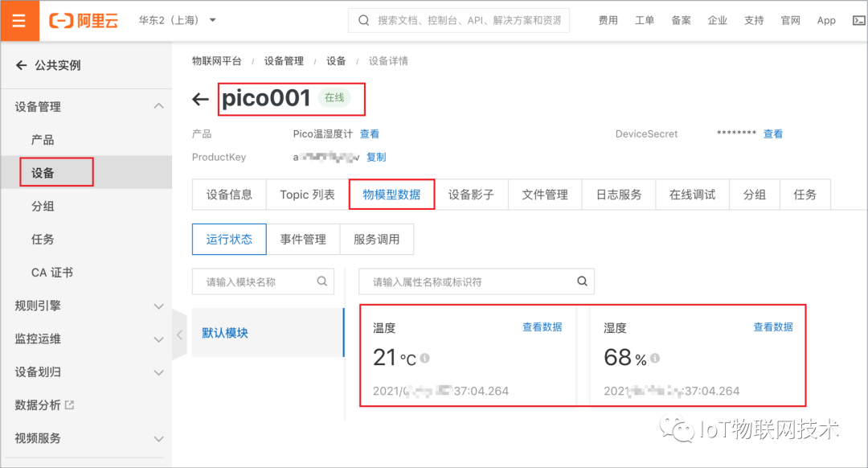The width and height of the screenshot is (868, 468).
Task: Open 官网 in the top navigation
Action: click(791, 20)
